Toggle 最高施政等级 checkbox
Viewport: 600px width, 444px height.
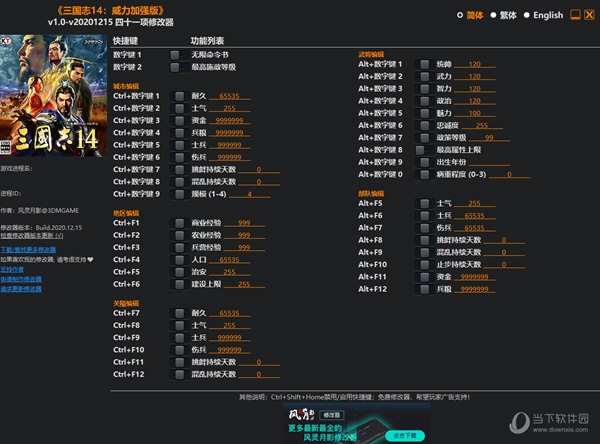click(177, 67)
